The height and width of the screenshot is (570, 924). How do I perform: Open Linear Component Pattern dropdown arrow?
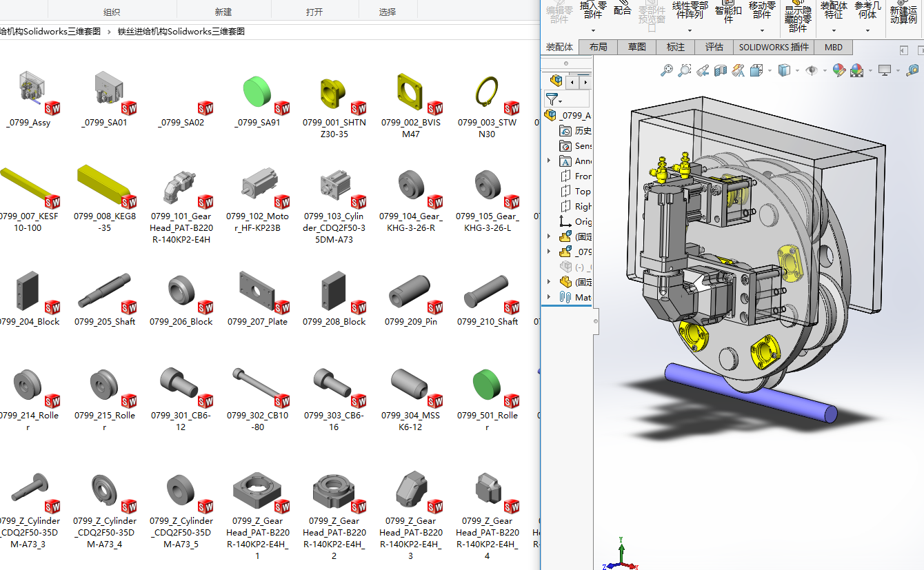pos(690,30)
